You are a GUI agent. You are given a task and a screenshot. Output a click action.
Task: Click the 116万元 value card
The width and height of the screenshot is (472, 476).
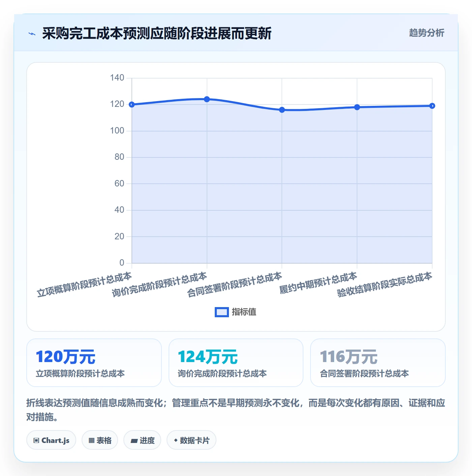tap(378, 363)
